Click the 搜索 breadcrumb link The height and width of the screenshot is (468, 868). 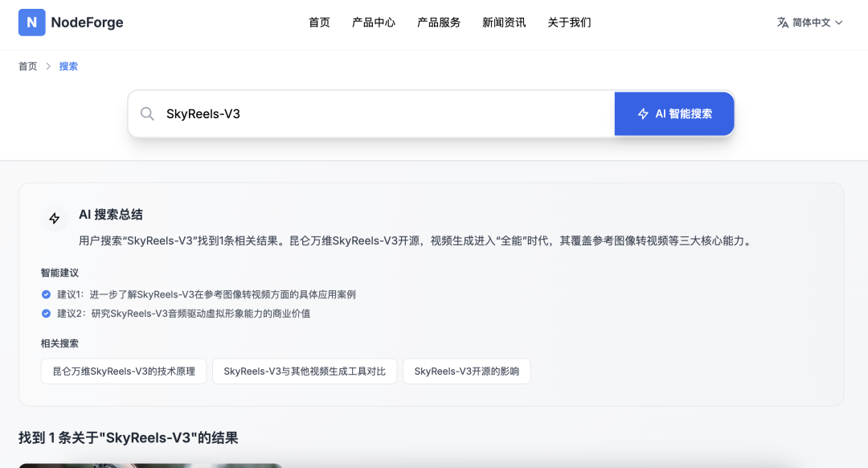pyautogui.click(x=68, y=67)
